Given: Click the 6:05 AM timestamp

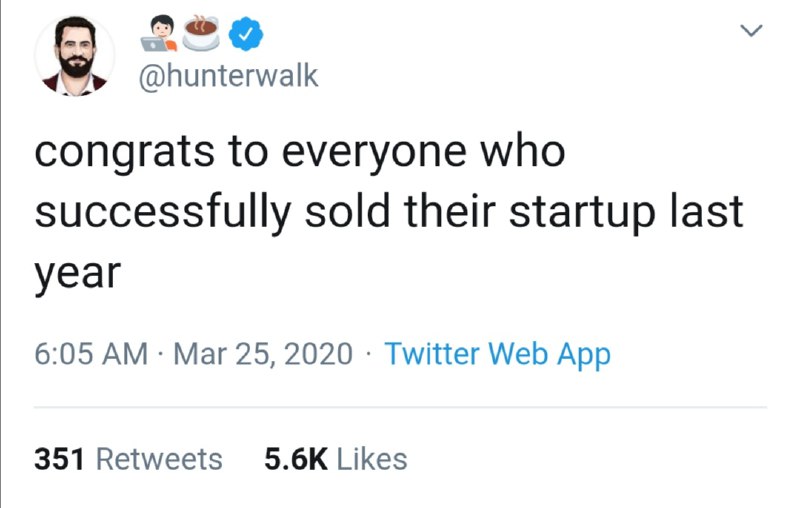Looking at the screenshot, I should 90,354.
